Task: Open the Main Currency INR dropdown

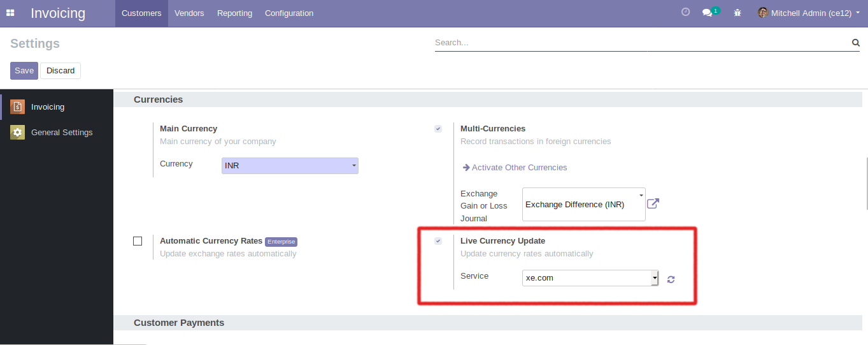Action: [x=290, y=166]
